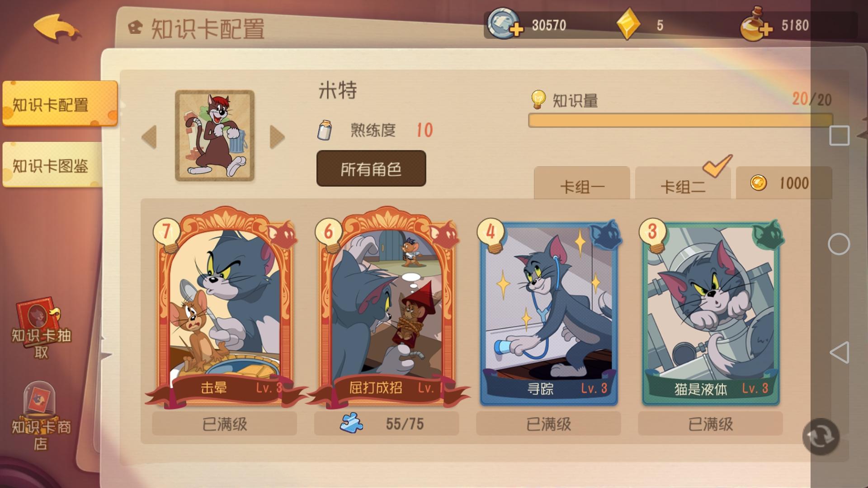Select previous character with left arrow
Image resolution: width=868 pixels, height=488 pixels.
(149, 137)
